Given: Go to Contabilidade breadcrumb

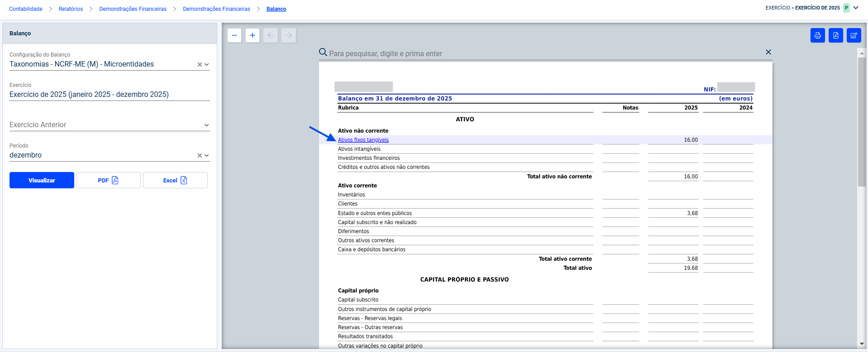Looking at the screenshot, I should pyautogui.click(x=26, y=9).
